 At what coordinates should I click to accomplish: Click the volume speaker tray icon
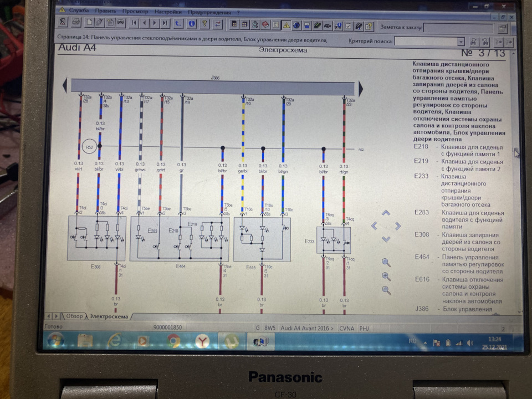[470, 343]
